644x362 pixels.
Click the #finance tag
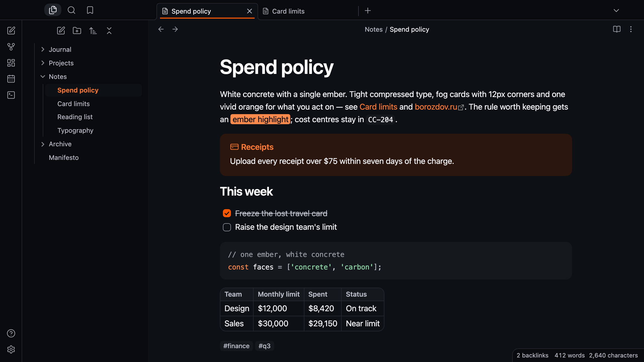236,346
